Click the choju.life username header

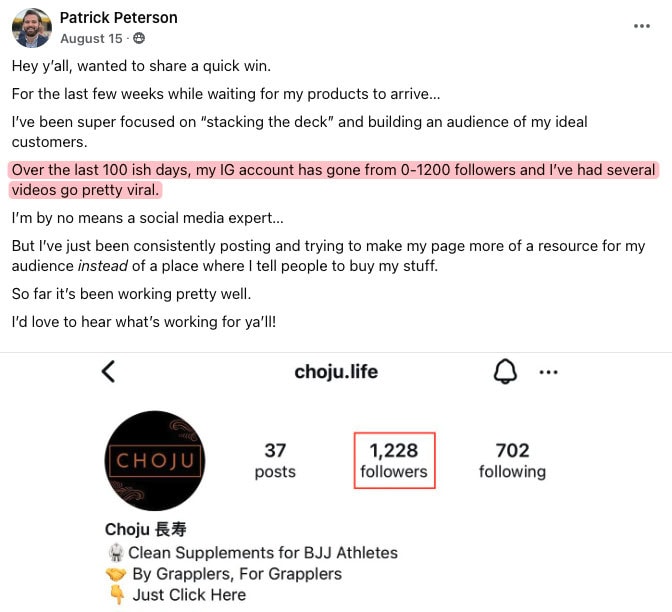pos(336,372)
